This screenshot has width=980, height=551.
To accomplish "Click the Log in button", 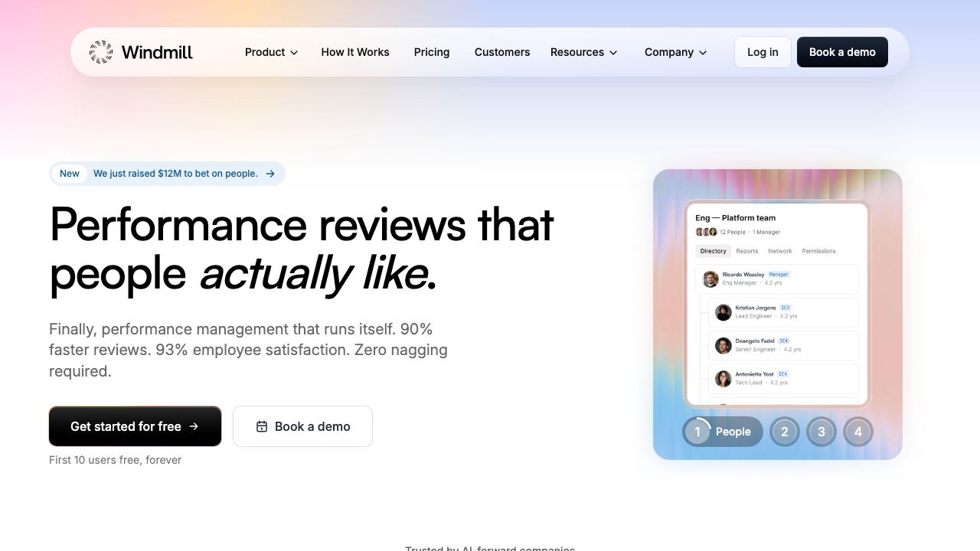I will [x=763, y=52].
